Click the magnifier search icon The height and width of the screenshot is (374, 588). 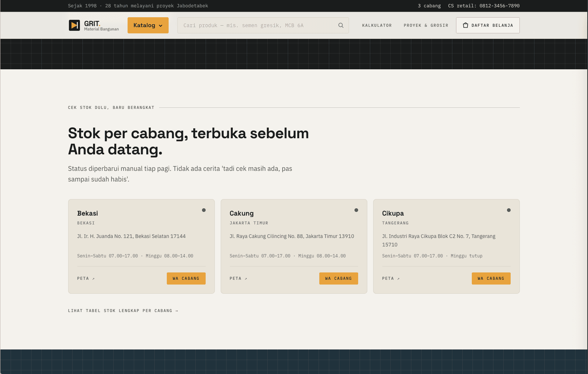341,25
